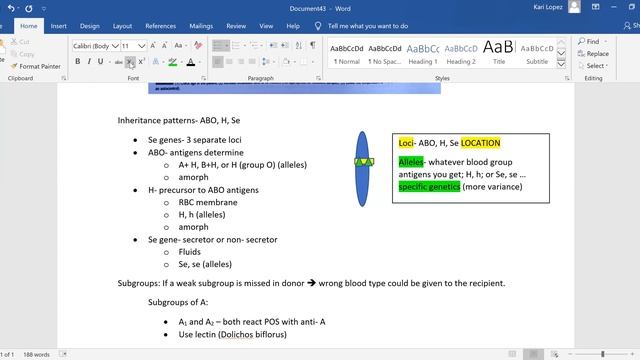Open the References tab

click(x=160, y=26)
